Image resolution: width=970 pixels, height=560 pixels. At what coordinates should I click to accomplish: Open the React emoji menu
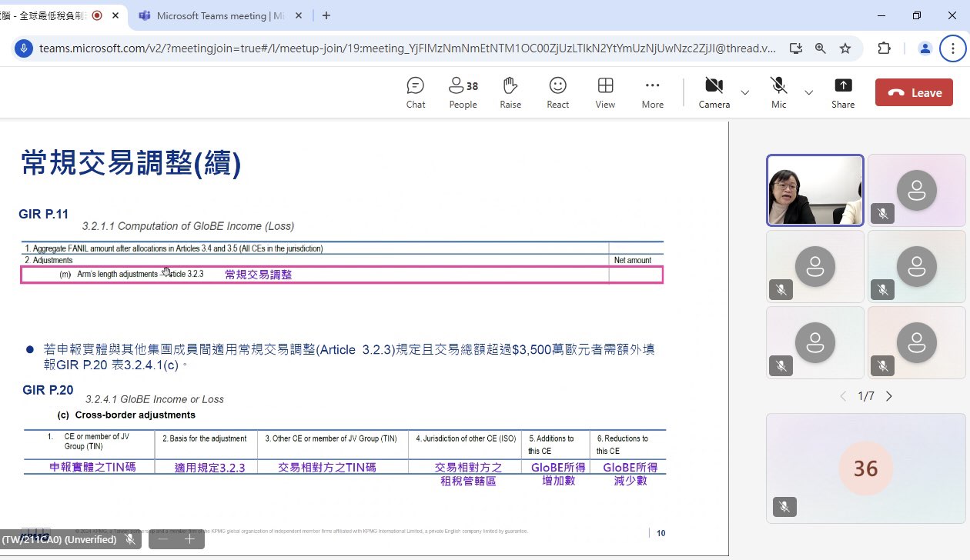pos(557,92)
